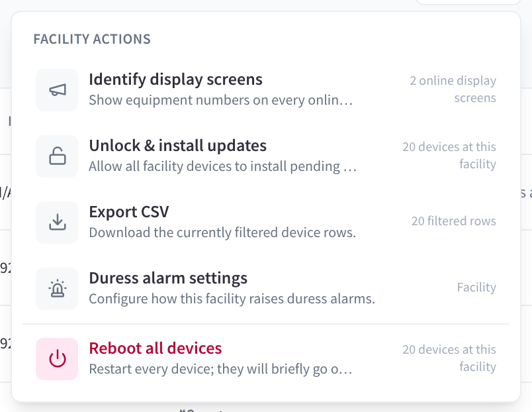Image resolution: width=532 pixels, height=412 pixels.
Task: Click the '20 filtered rows' label
Action: click(x=454, y=221)
